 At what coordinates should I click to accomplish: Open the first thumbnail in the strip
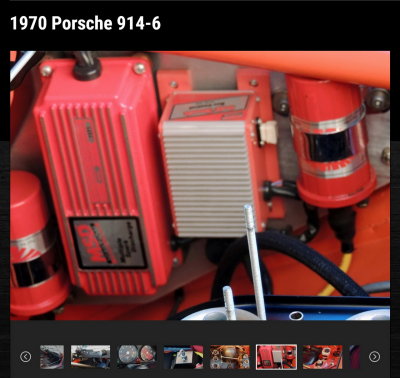coord(52,357)
